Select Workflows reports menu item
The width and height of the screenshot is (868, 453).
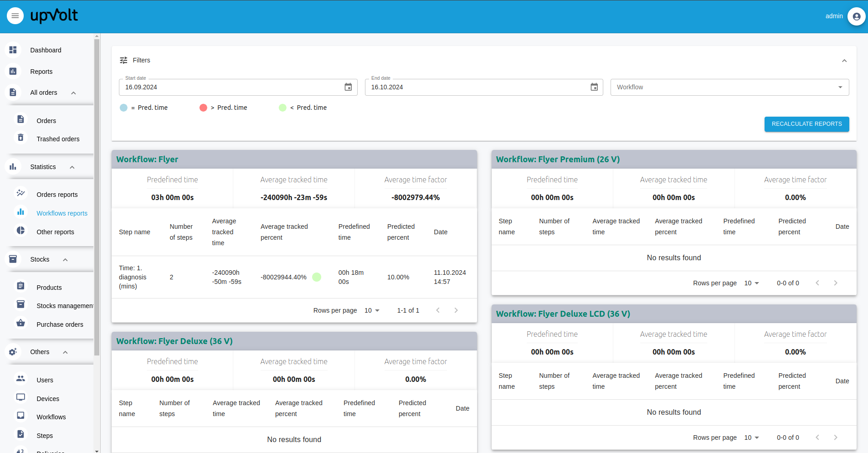62,213
